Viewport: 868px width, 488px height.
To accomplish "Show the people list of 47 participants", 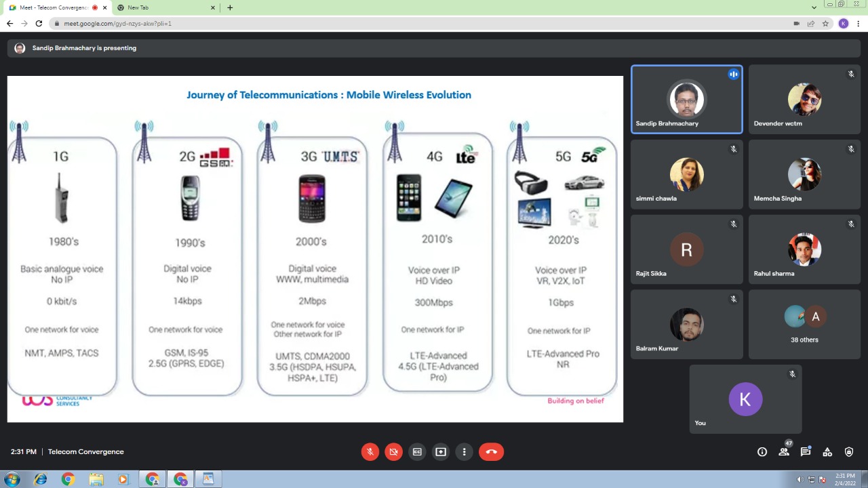I will click(x=784, y=452).
